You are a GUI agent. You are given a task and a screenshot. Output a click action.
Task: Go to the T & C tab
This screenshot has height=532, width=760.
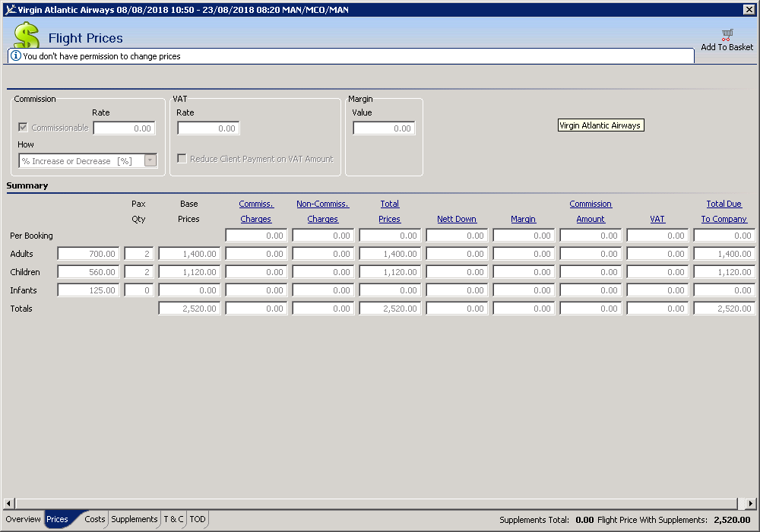[173, 520]
